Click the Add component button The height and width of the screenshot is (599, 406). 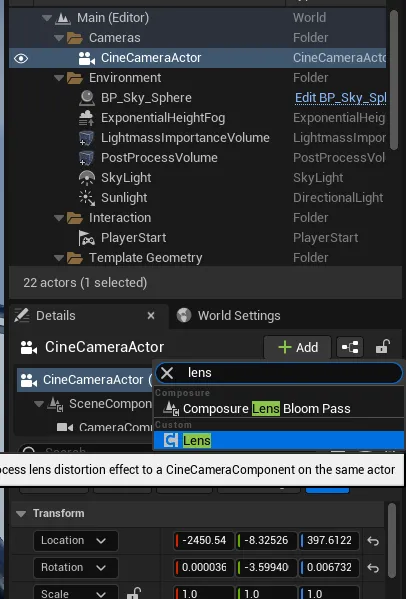[298, 347]
